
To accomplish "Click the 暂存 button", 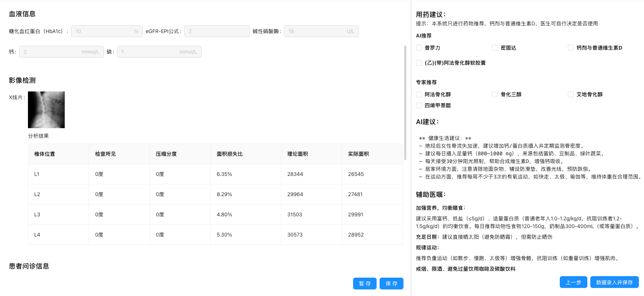I will 365,284.
